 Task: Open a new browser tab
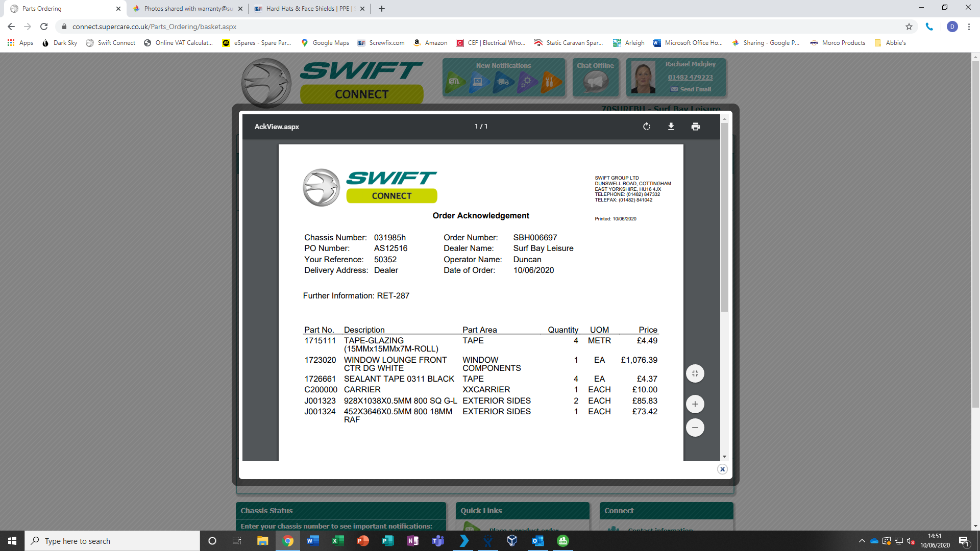pos(382,9)
